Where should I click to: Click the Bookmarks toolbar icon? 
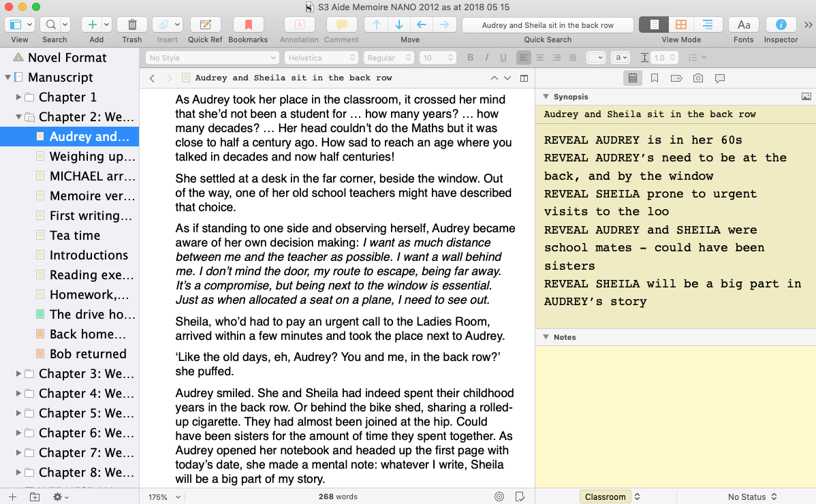[248, 25]
